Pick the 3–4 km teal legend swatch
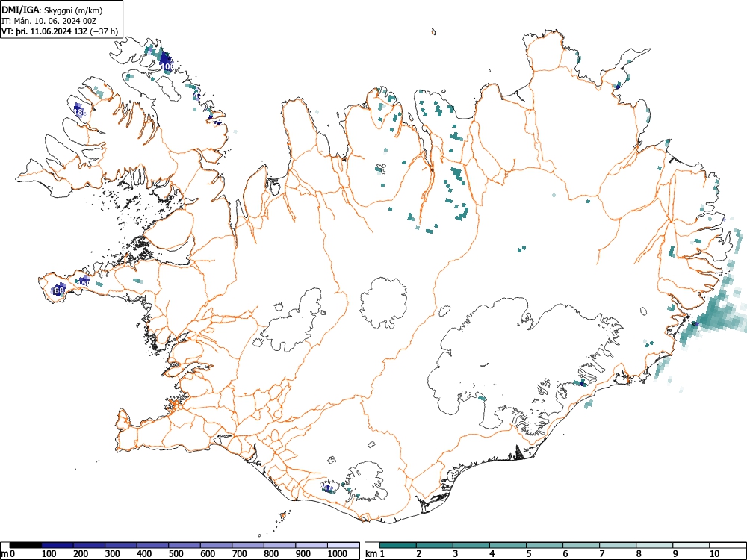 (x=471, y=545)
